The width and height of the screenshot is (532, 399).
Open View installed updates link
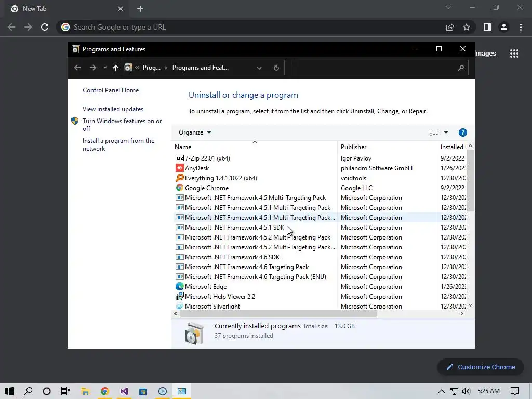(x=113, y=109)
